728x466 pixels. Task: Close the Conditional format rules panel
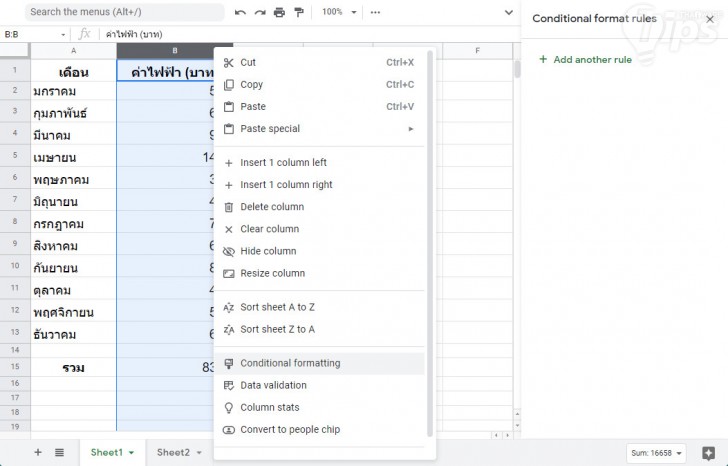coord(710,19)
